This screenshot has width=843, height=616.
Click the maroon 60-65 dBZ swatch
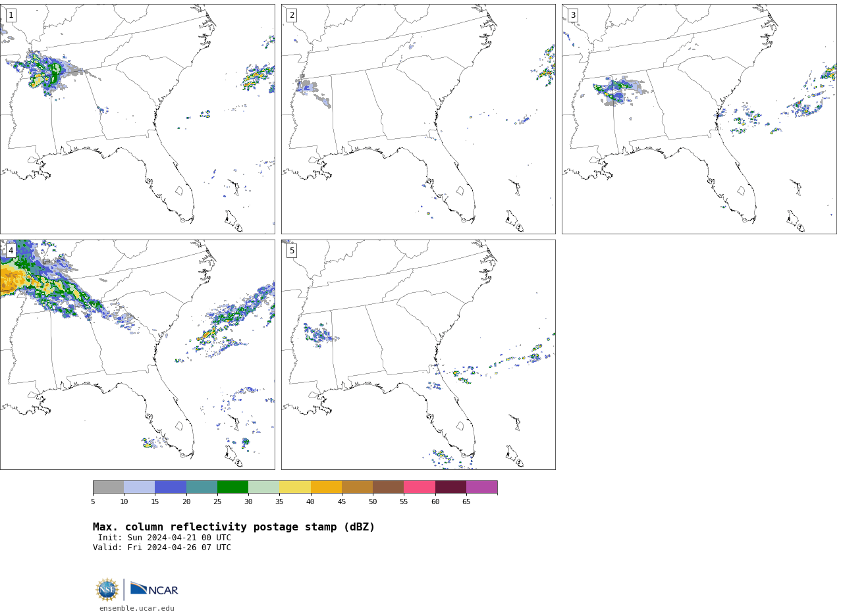[450, 487]
